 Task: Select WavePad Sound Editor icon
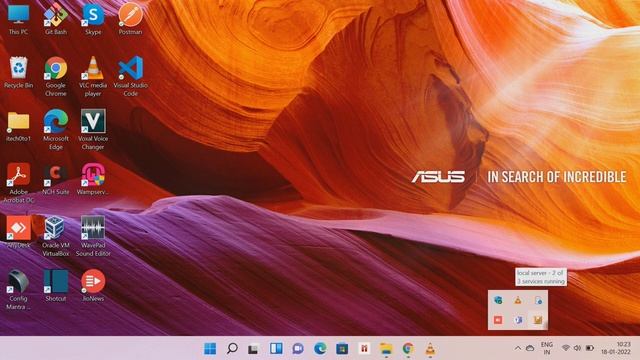[x=93, y=237]
